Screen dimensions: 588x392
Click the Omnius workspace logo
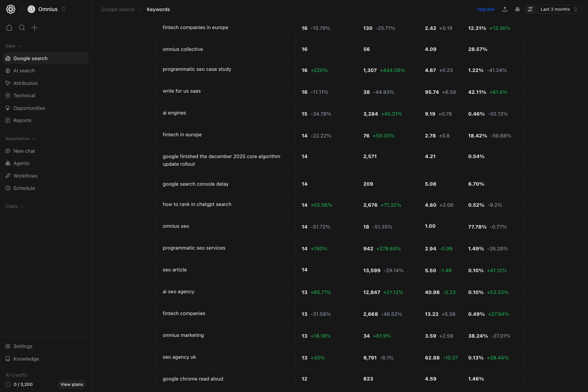pyautogui.click(x=31, y=9)
